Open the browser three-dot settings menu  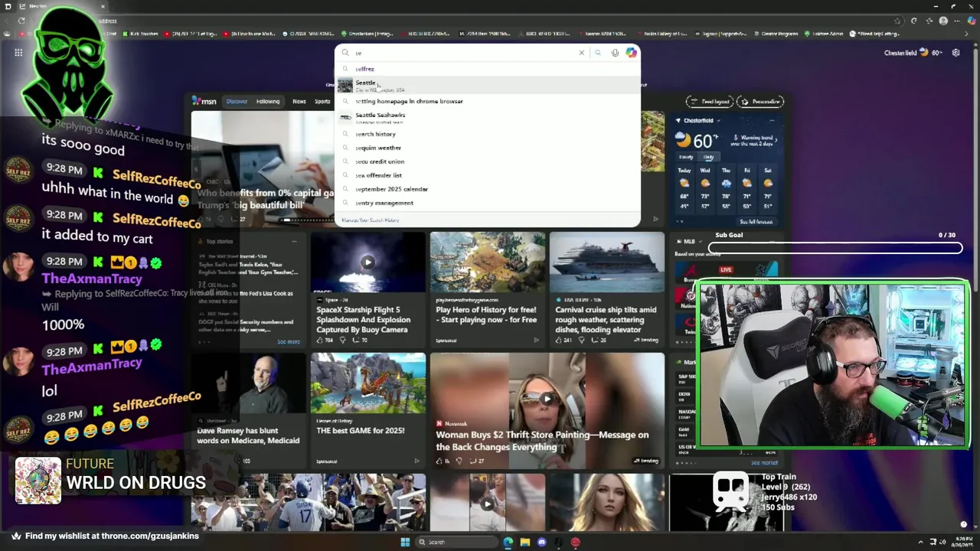958,21
